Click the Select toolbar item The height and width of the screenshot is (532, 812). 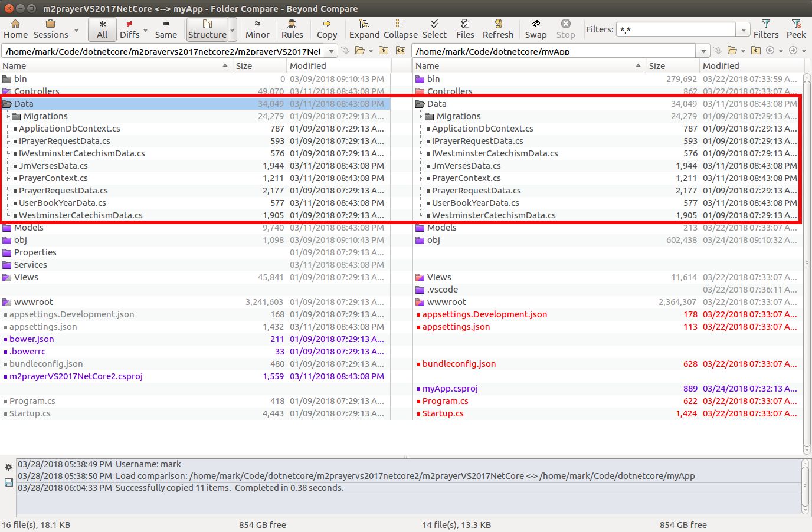click(x=435, y=28)
